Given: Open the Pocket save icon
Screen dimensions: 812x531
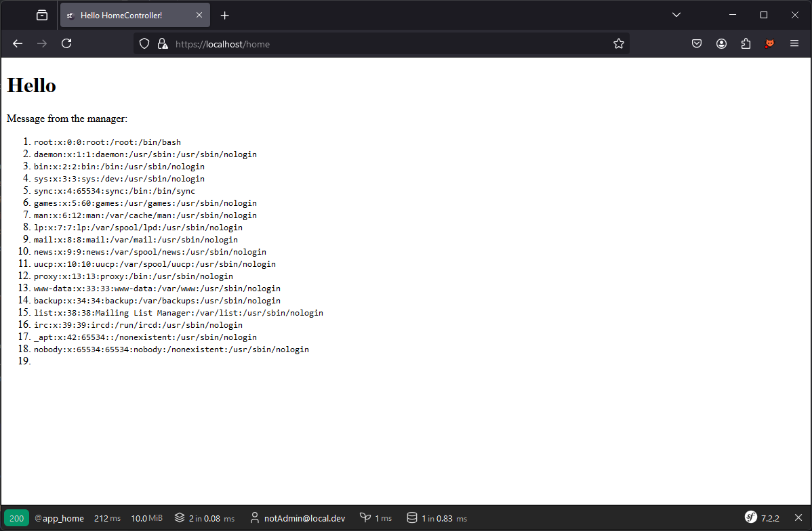Looking at the screenshot, I should pyautogui.click(x=696, y=43).
